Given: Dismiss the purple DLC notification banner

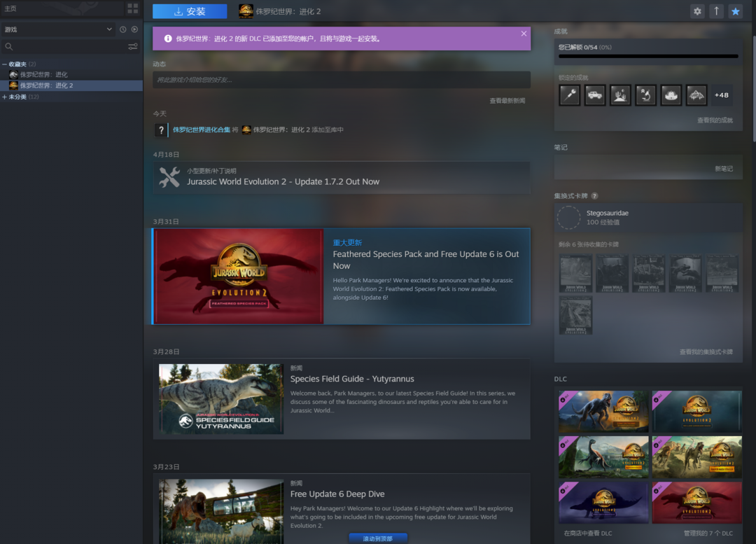Looking at the screenshot, I should click(x=524, y=34).
